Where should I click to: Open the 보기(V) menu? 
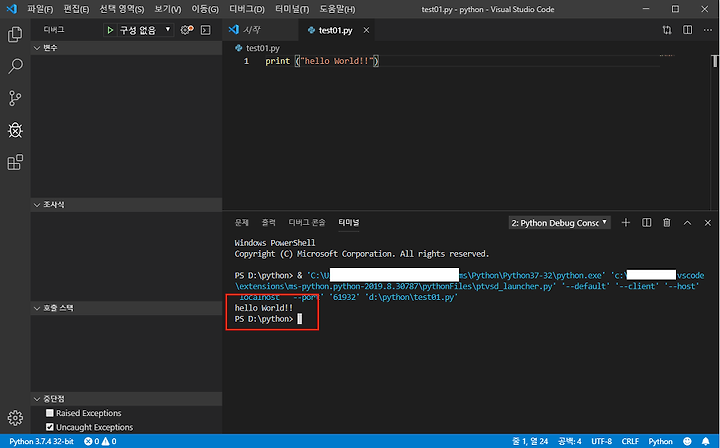(x=168, y=9)
